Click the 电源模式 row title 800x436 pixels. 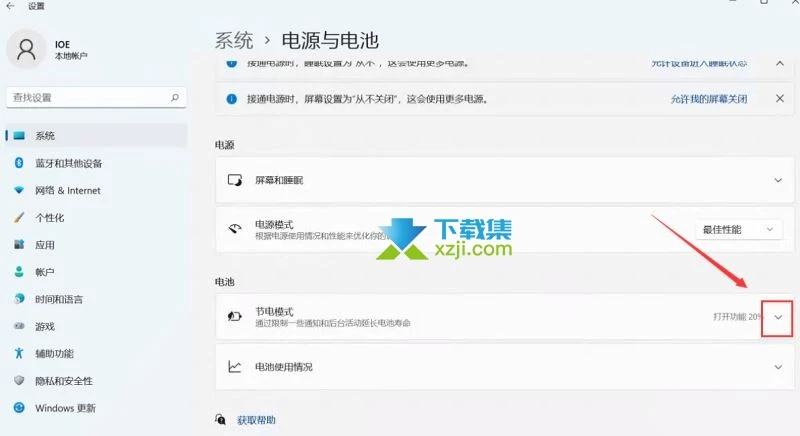(x=274, y=224)
